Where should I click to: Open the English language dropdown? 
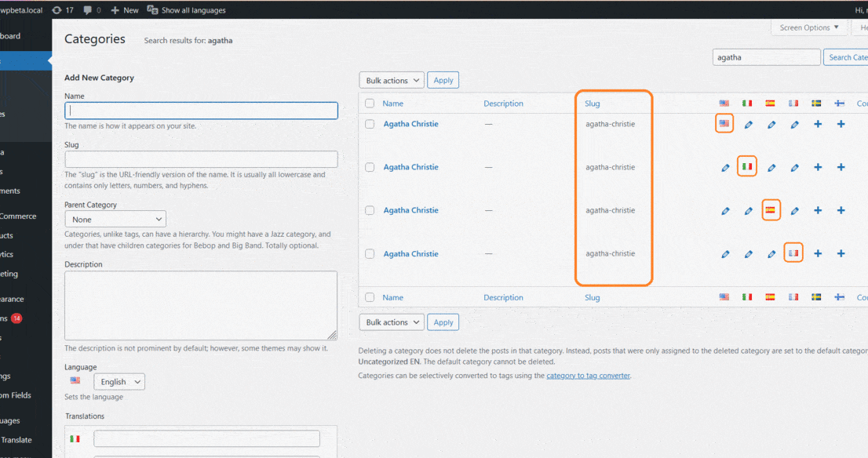tap(119, 382)
